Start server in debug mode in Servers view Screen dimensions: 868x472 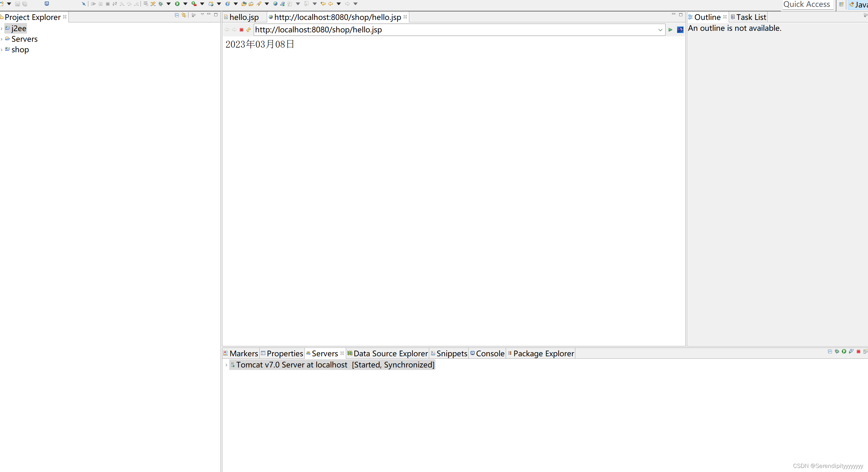coord(837,351)
